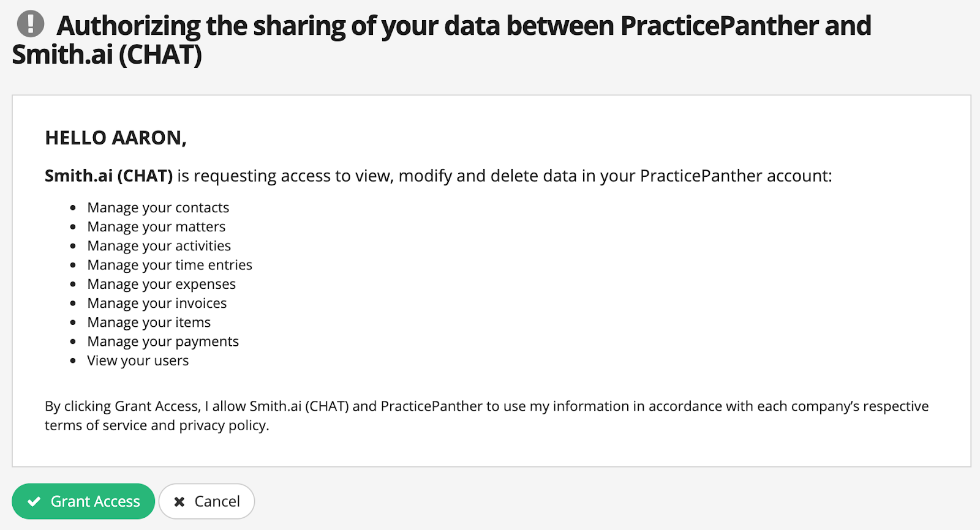Select the Manage your items list item
Screen dimensions: 980x530
149,322
